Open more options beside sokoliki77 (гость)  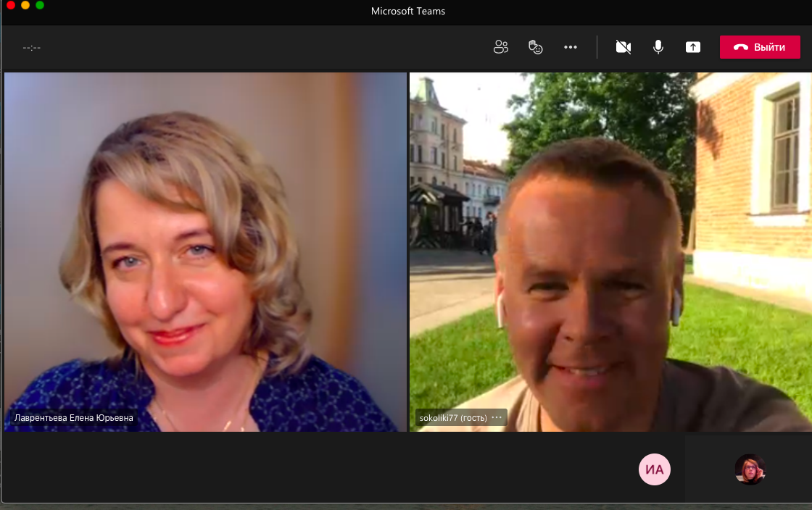[x=497, y=417]
